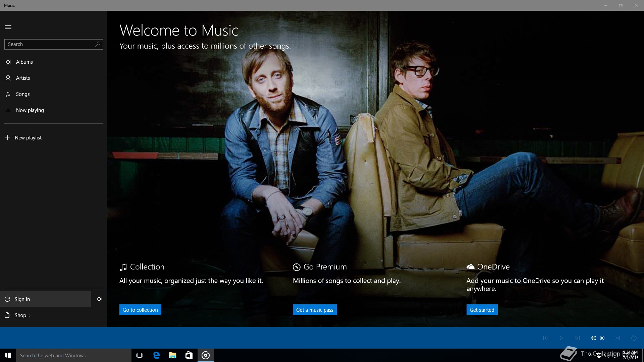Toggle repeat playback
This screenshot has height=362, width=644.
coord(634,338)
